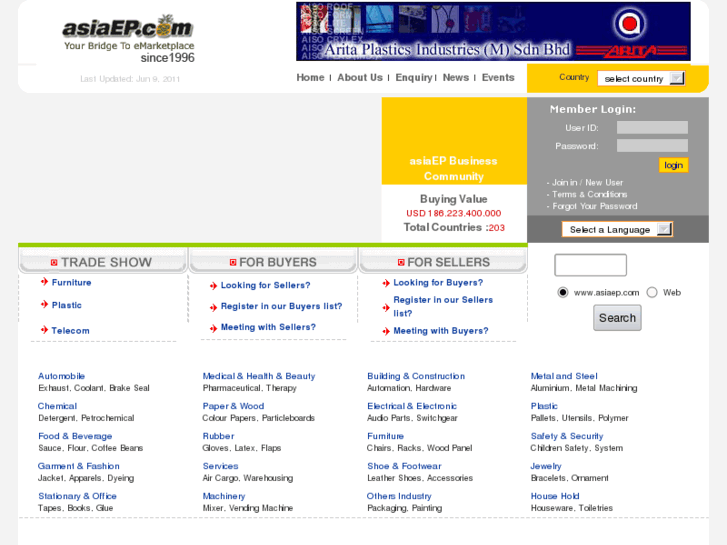Click the arrow icon beside Looking for Buyers?
This screenshot has width=727, height=545.
point(386,283)
